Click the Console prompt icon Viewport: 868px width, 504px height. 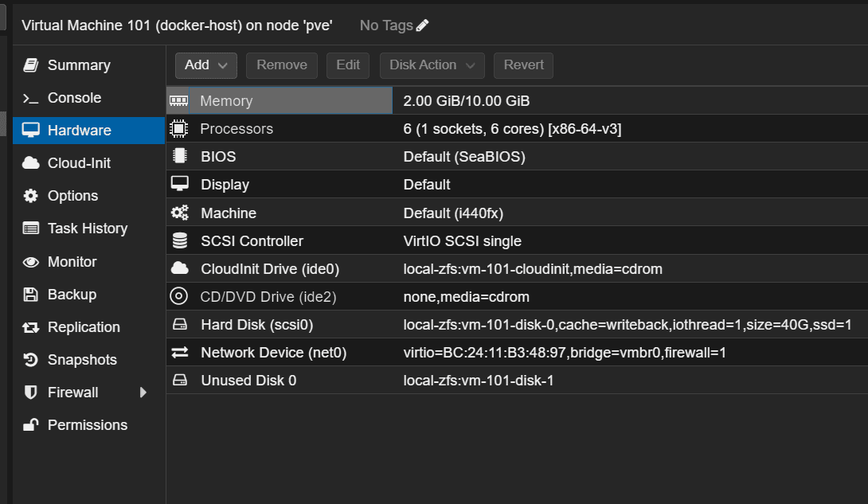30,99
